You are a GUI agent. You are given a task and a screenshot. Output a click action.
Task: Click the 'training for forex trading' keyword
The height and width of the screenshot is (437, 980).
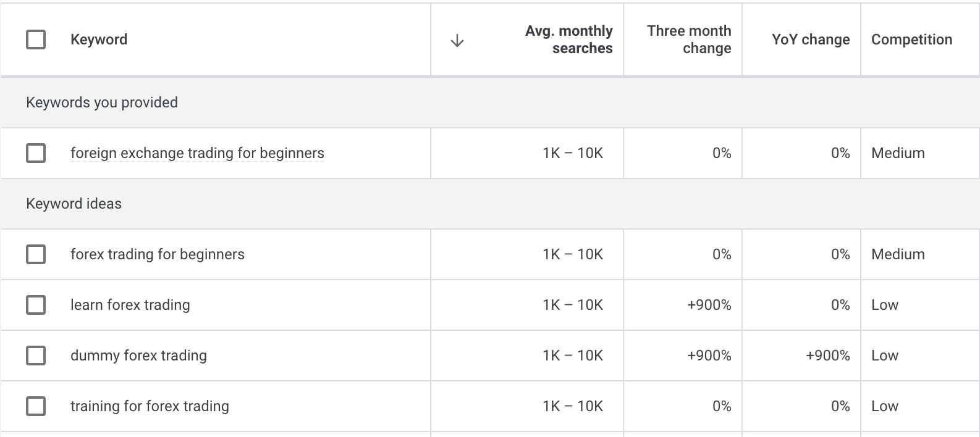pos(150,406)
